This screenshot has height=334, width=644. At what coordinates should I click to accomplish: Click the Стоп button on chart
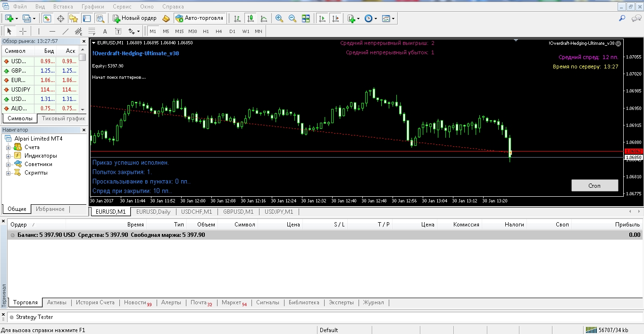(594, 185)
